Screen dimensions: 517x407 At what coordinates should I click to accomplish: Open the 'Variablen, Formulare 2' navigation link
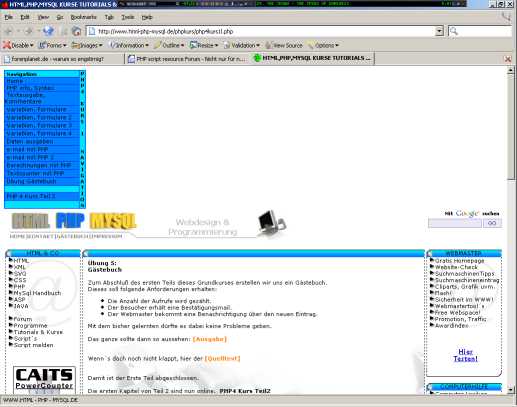[x=39, y=118]
